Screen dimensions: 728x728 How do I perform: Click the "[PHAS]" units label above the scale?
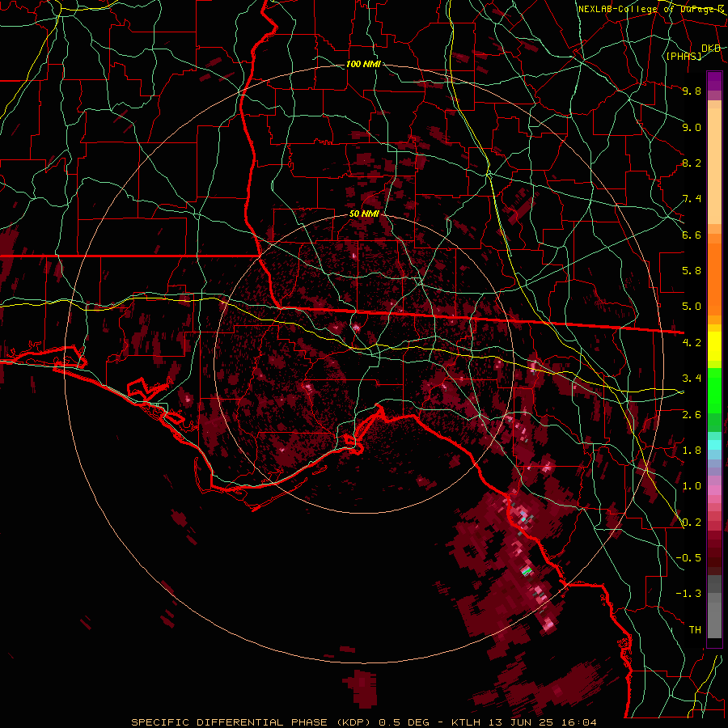684,56
